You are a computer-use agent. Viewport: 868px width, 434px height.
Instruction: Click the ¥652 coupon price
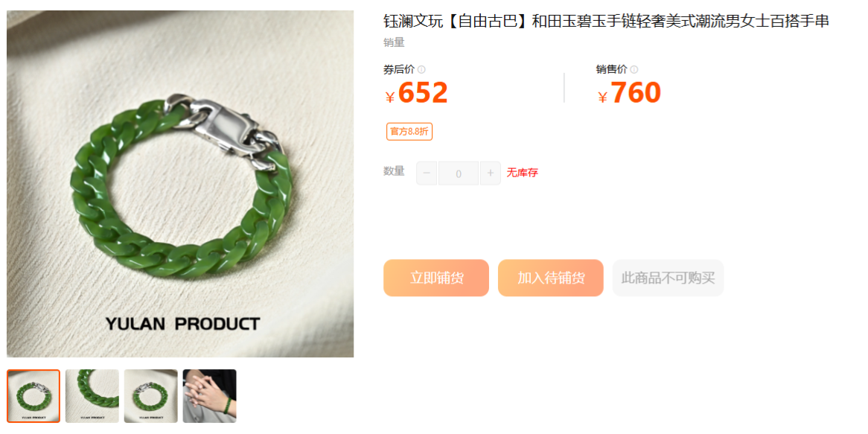(x=416, y=93)
